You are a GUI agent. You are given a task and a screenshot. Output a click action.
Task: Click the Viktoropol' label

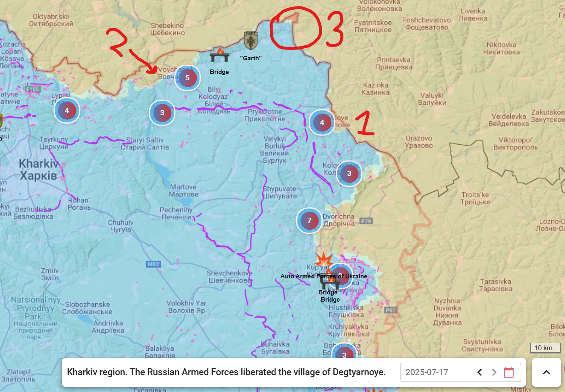click(516, 144)
